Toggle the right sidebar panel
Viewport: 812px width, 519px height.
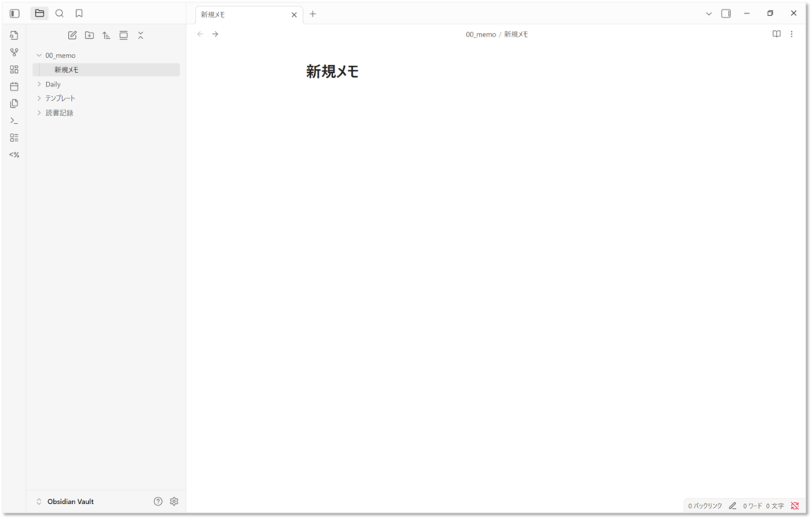tap(726, 13)
